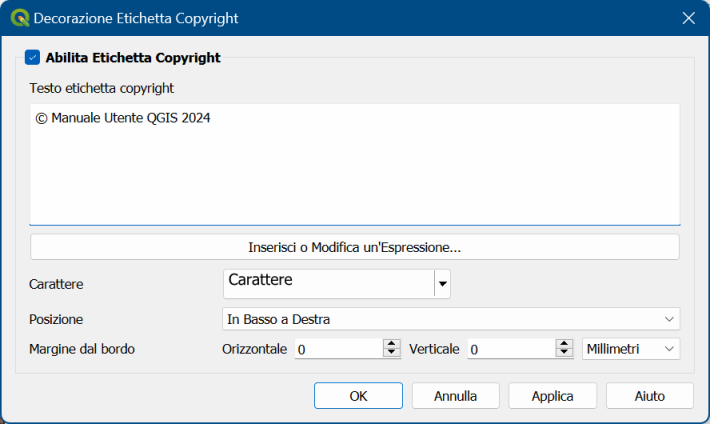Open help with the Aiuto button
This screenshot has height=424, width=710.
649,396
